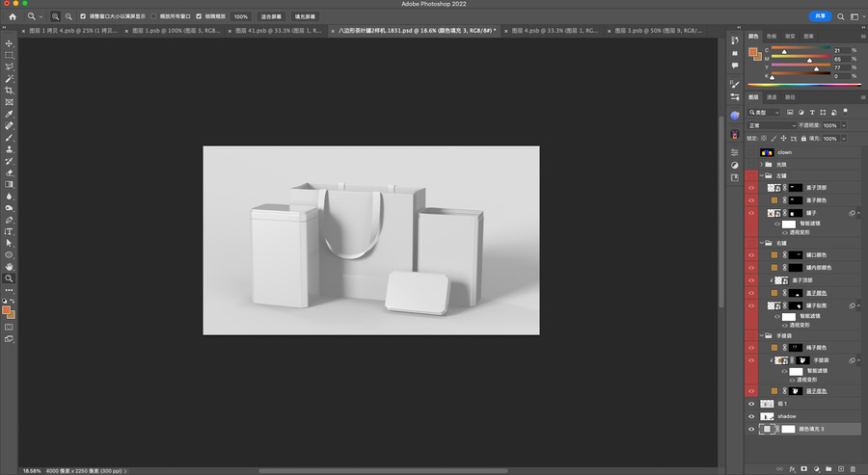Screen dimensions: 868x475
Task: Open the blend mode 正常 dropdown
Action: (772, 125)
